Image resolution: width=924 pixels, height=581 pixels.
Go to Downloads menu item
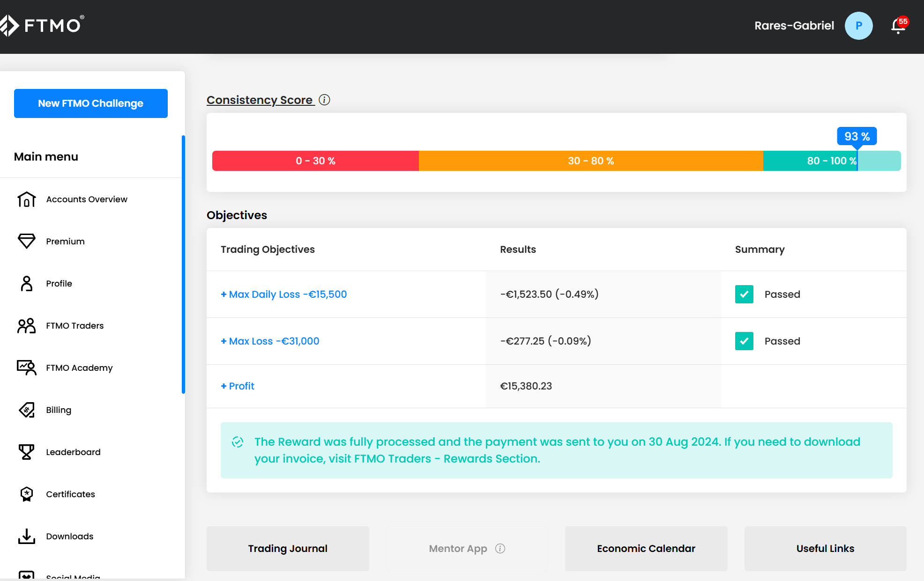coord(70,536)
